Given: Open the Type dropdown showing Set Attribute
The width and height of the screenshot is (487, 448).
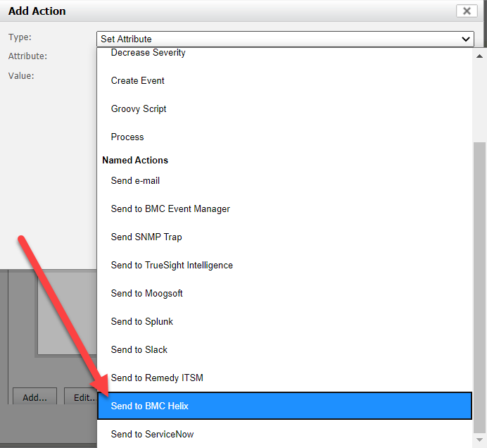Looking at the screenshot, I should pyautogui.click(x=285, y=39).
